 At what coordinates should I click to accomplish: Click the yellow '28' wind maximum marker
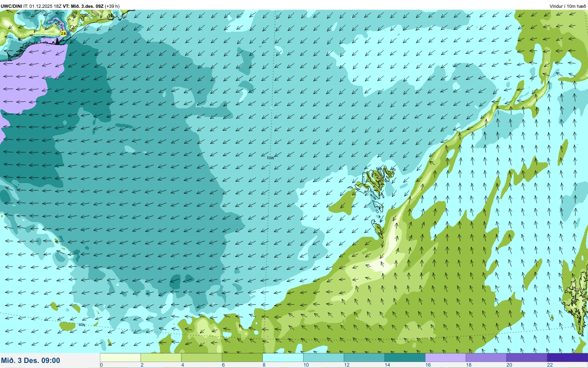coord(63,33)
